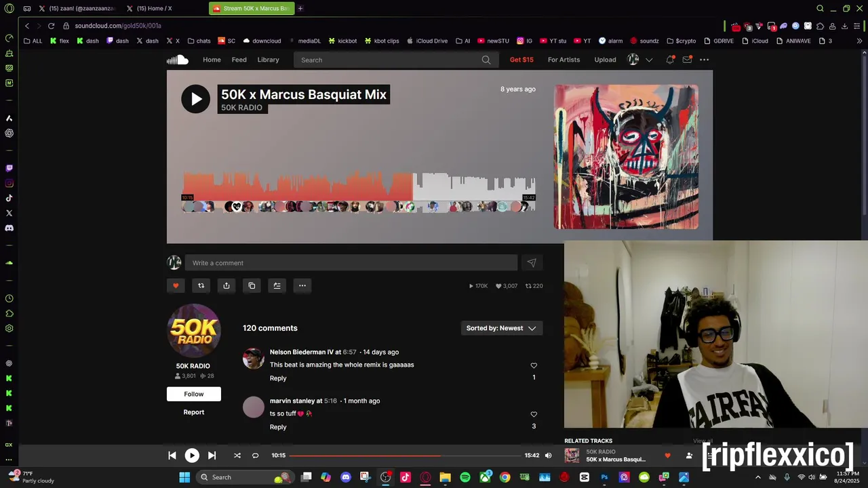This screenshot has height=488, width=868.
Task: Add track to Next up queue
Action: [277, 285]
